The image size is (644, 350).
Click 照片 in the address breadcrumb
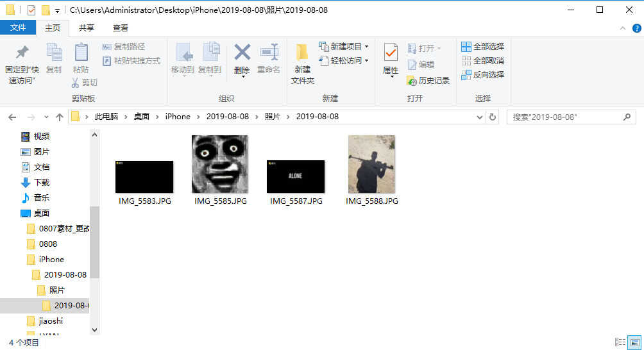coord(273,117)
